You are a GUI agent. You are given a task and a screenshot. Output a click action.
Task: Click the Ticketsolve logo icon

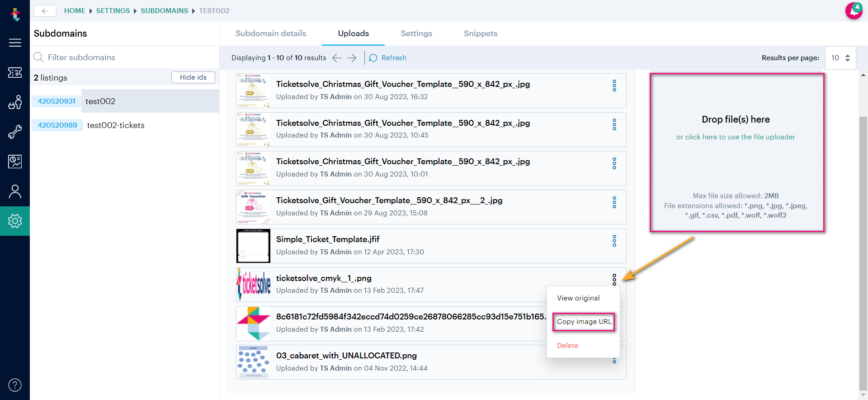(15, 14)
